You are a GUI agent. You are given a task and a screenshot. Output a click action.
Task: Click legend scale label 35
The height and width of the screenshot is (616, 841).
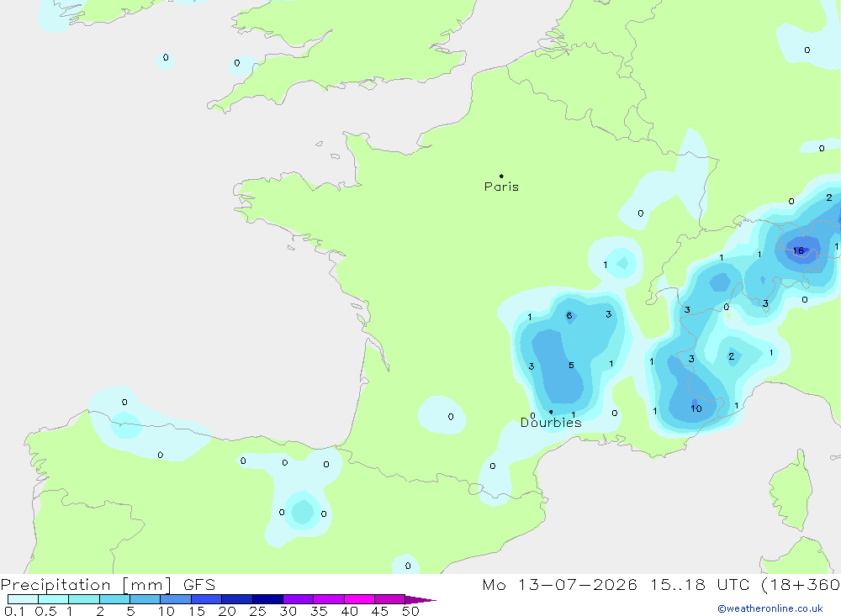click(x=319, y=611)
